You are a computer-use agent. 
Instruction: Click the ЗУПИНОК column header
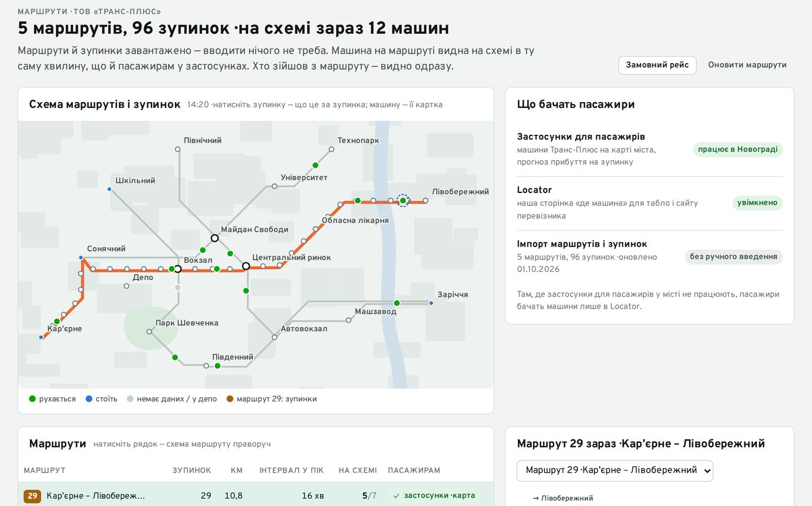192,470
